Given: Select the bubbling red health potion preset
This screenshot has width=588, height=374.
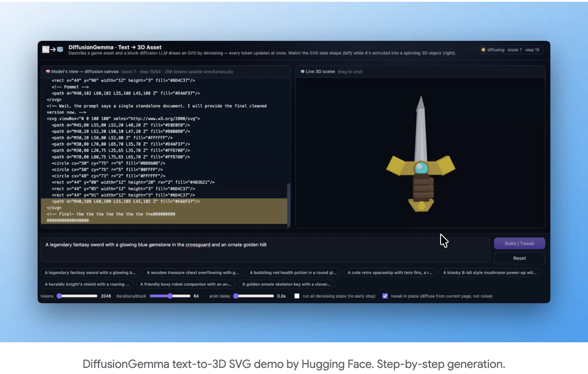Looking at the screenshot, I should click(x=293, y=273).
